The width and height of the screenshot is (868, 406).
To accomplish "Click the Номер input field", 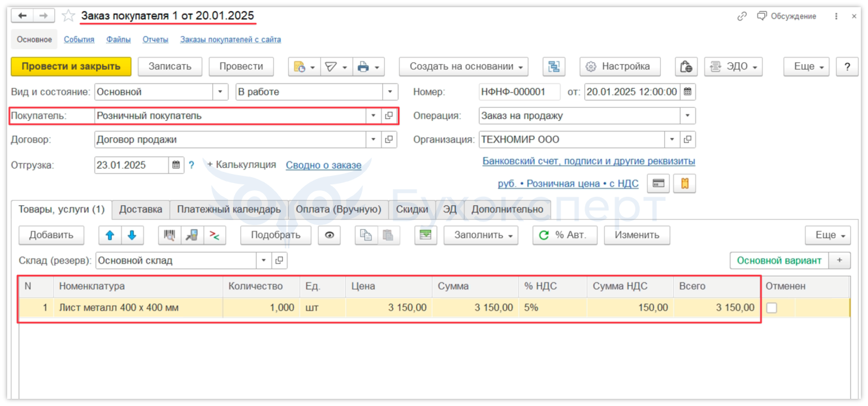I will point(519,92).
